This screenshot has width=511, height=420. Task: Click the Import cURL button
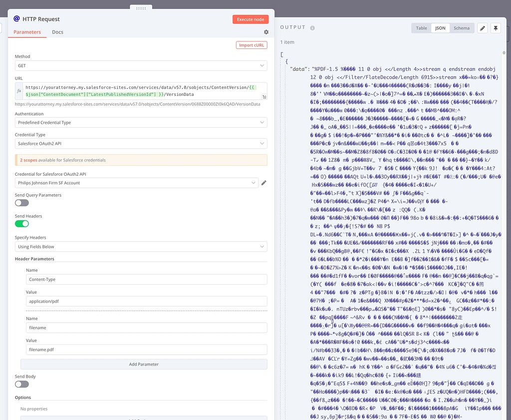click(x=252, y=44)
